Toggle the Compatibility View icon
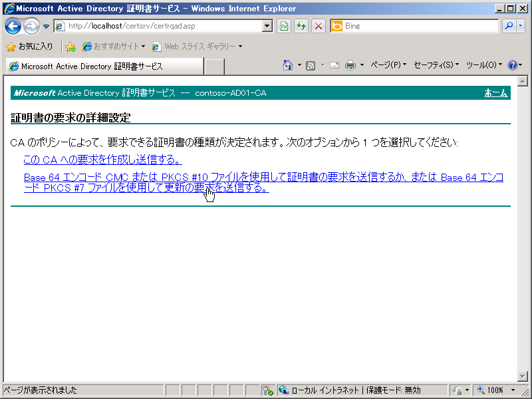The width and height of the screenshot is (532, 399). 284,26
